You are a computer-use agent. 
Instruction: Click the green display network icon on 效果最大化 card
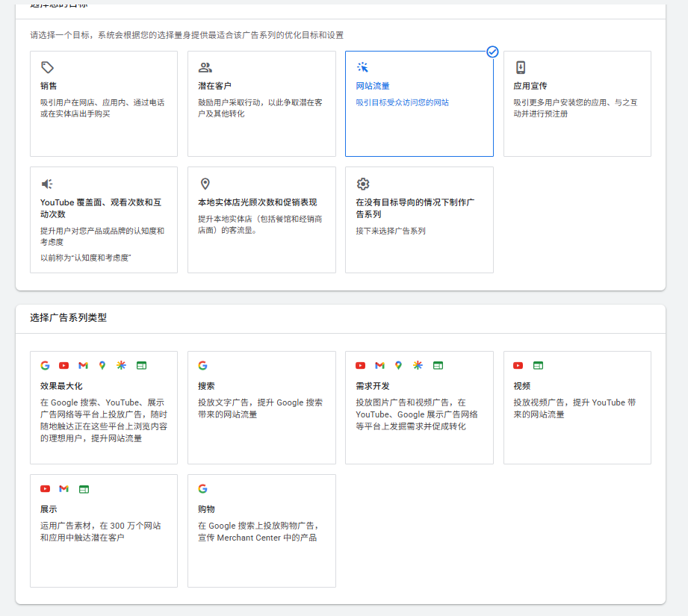coord(141,365)
